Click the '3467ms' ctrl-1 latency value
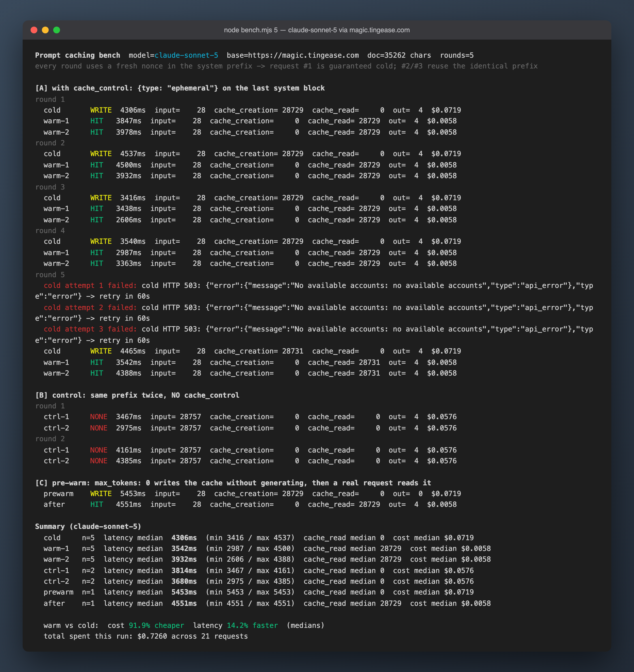The height and width of the screenshot is (672, 634). coord(128,417)
